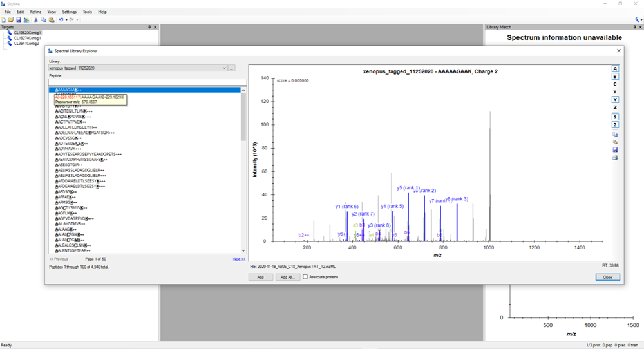Click the print spectrum icon
644x349 pixels.
click(615, 158)
